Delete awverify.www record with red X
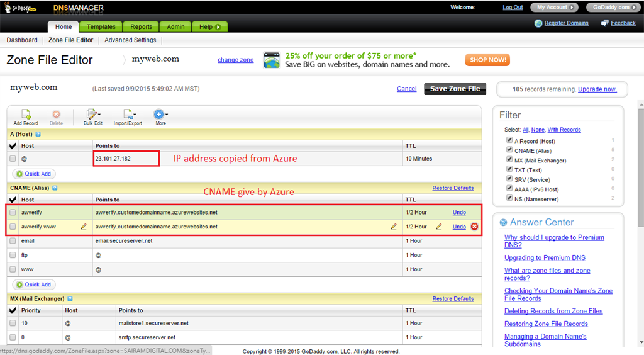 (474, 227)
